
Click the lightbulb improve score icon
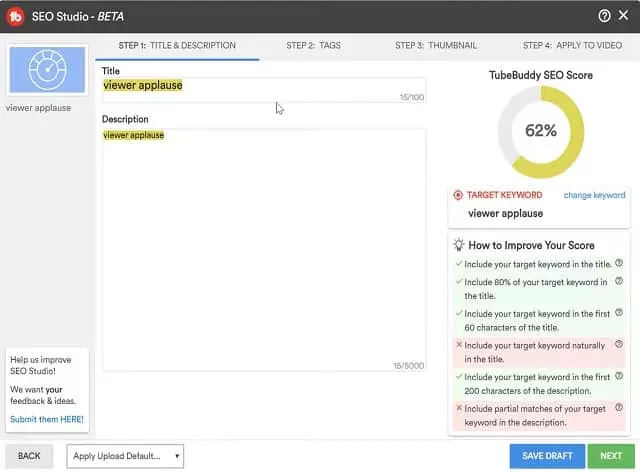[x=459, y=245]
